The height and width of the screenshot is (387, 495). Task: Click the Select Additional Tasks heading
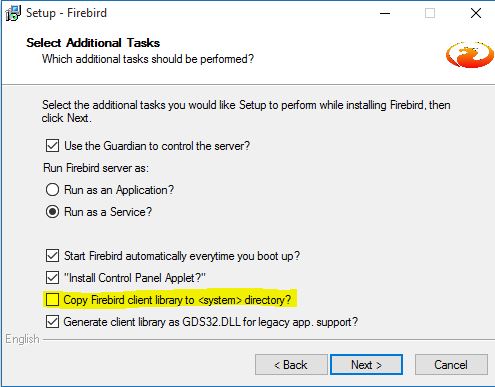pos(93,43)
